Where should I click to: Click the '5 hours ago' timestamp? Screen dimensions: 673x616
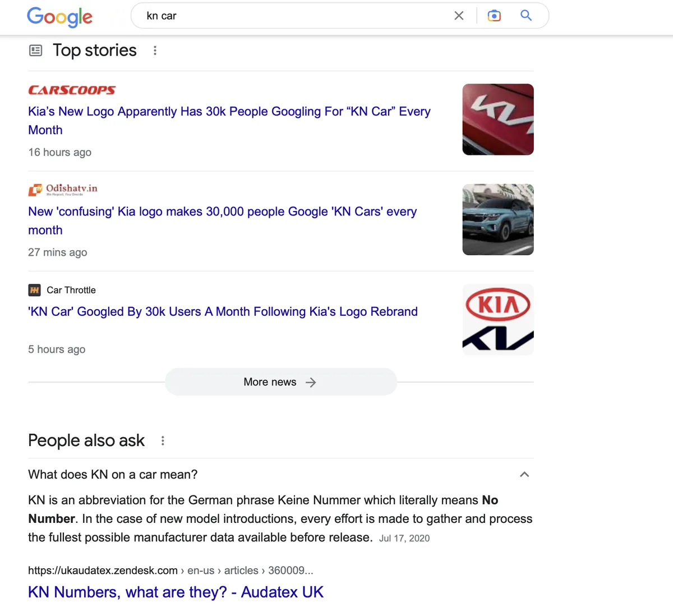(57, 350)
